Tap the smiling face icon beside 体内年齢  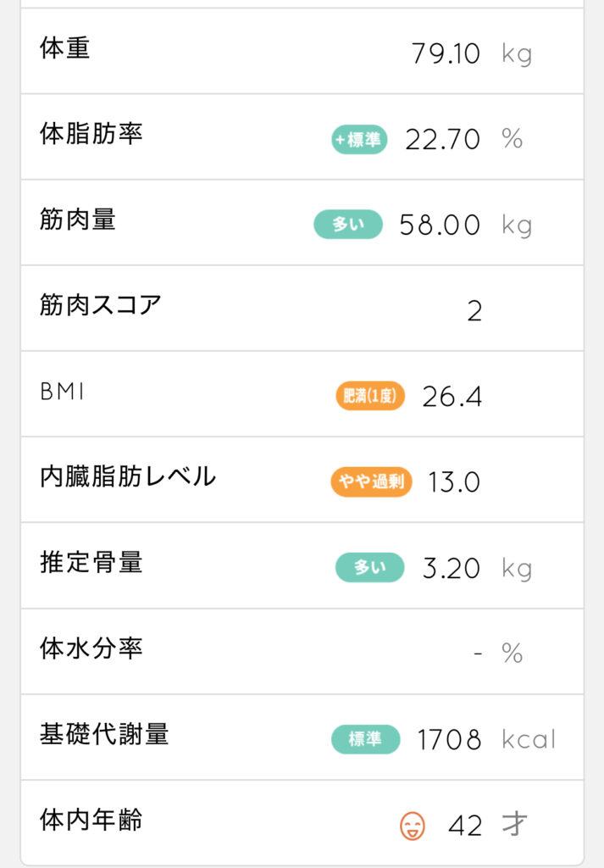413,826
